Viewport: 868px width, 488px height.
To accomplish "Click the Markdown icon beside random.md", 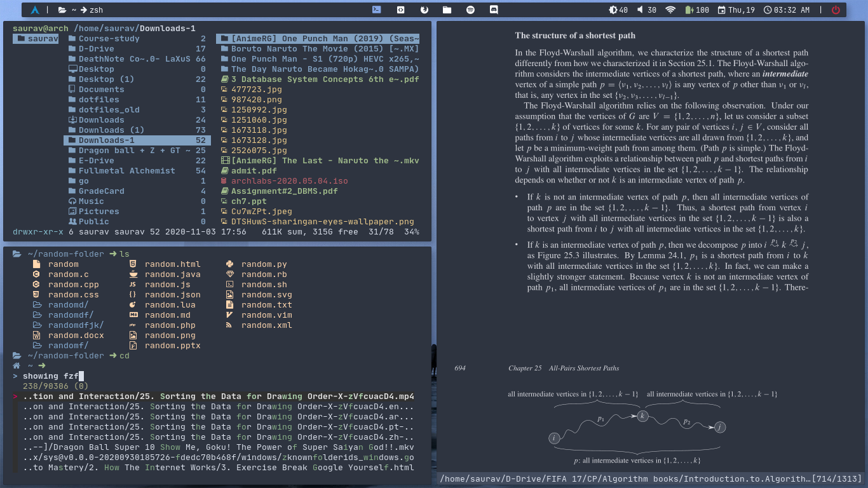I will [x=133, y=315].
